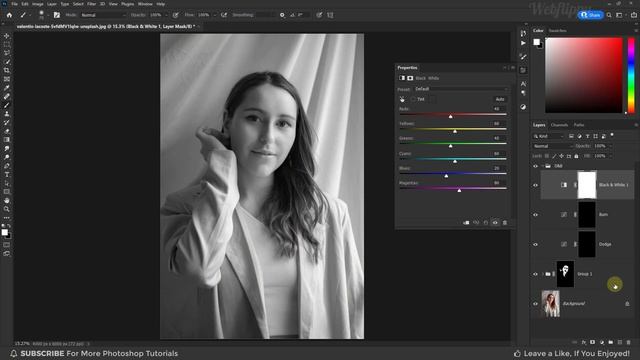The height and width of the screenshot is (360, 640).
Task: Open the Image menu
Action: click(x=38, y=4)
